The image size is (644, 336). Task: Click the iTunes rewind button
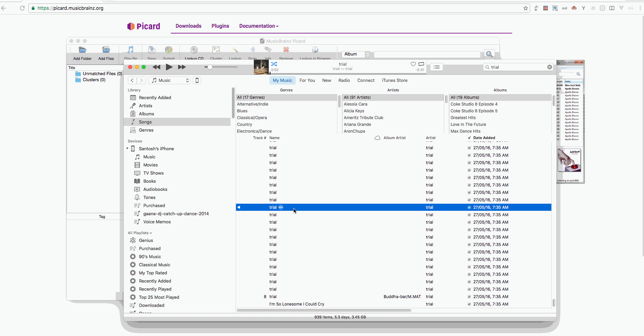[156, 67]
